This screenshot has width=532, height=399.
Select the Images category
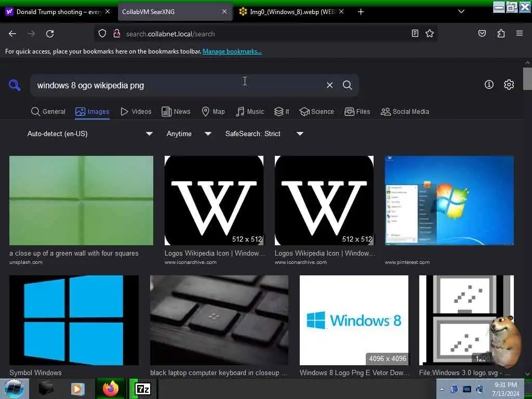[x=92, y=112]
